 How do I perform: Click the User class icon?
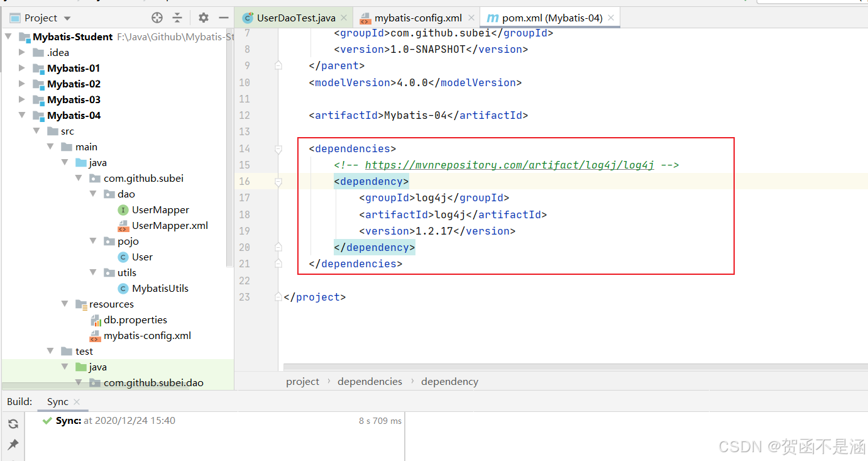(x=123, y=257)
